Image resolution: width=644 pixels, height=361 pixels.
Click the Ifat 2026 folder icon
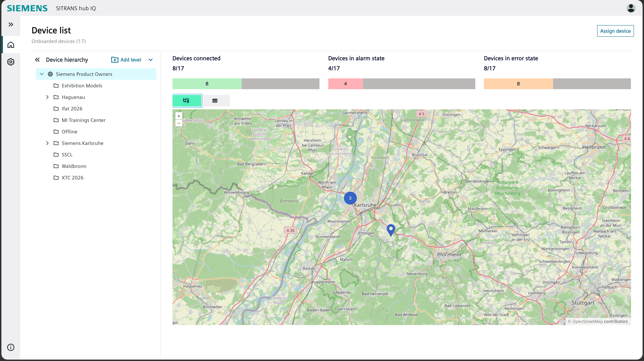point(56,109)
